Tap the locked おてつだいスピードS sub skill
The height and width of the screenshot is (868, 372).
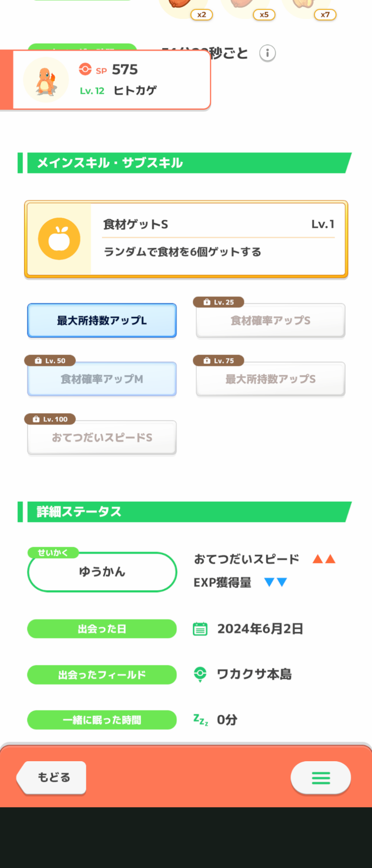(102, 437)
